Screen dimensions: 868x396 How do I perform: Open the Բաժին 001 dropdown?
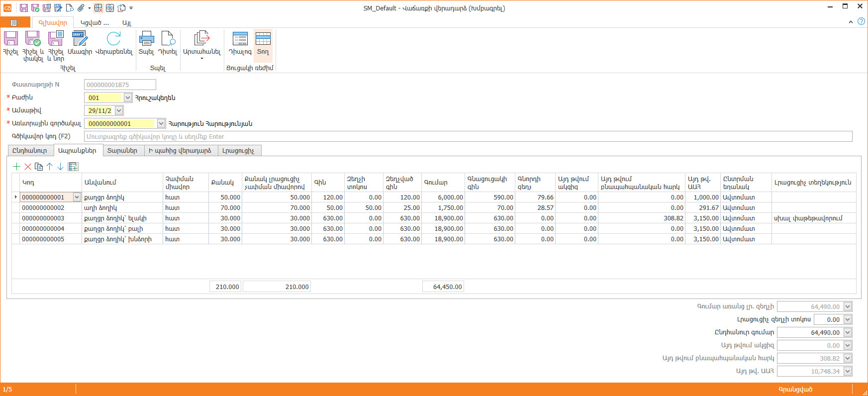(128, 98)
